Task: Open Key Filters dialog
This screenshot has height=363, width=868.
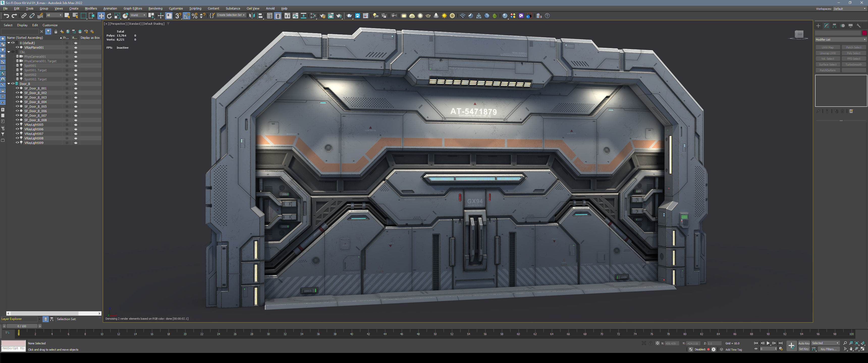Action: (829, 349)
